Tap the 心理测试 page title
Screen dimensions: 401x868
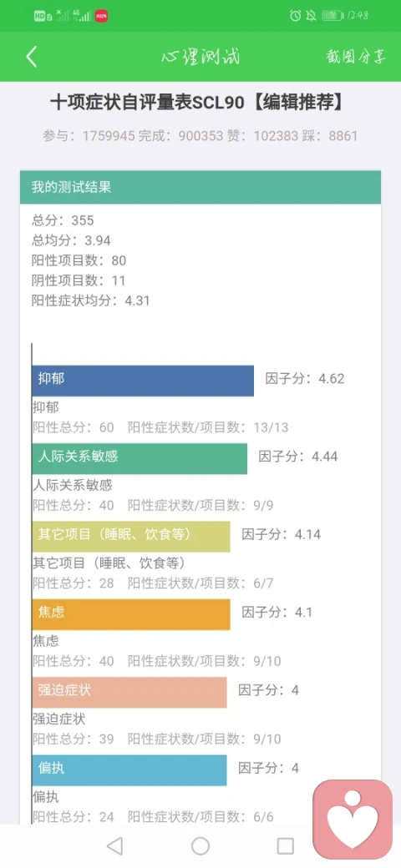tap(200, 57)
